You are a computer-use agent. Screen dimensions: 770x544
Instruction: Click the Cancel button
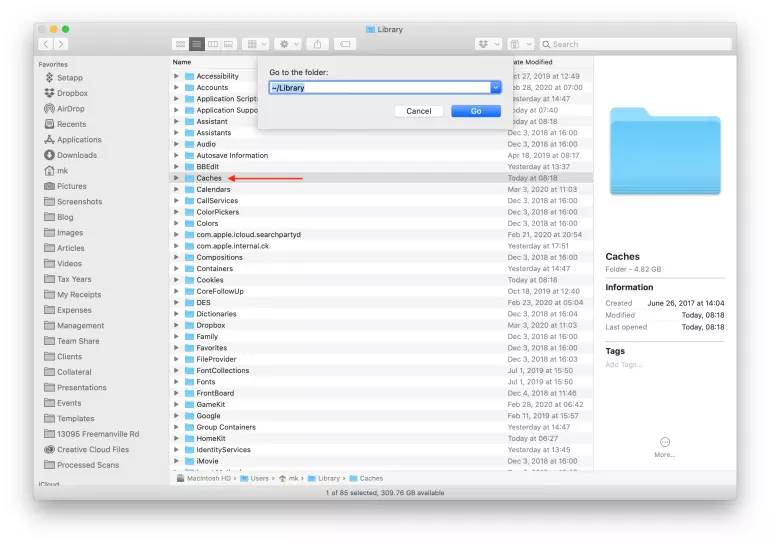(x=418, y=111)
